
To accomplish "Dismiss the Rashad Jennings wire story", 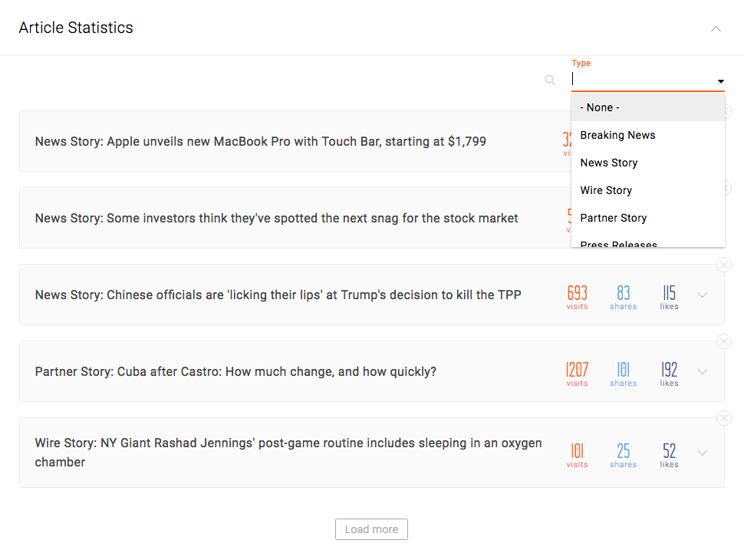I will (724, 418).
